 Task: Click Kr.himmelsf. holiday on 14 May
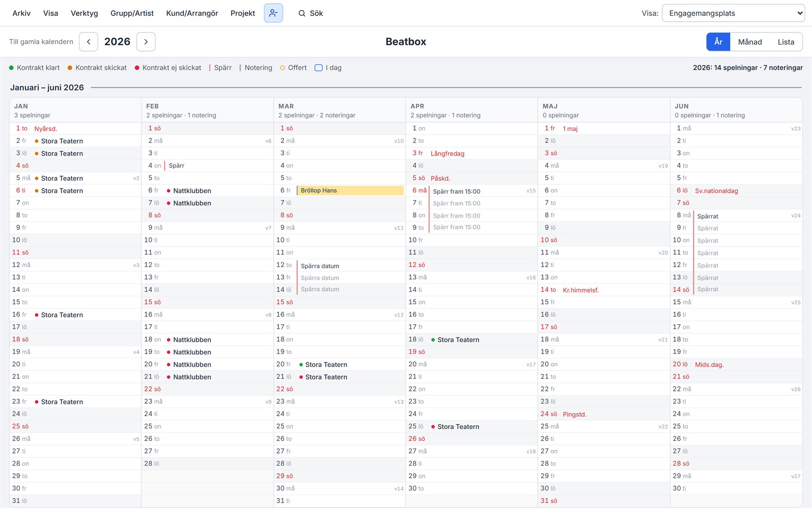point(581,290)
